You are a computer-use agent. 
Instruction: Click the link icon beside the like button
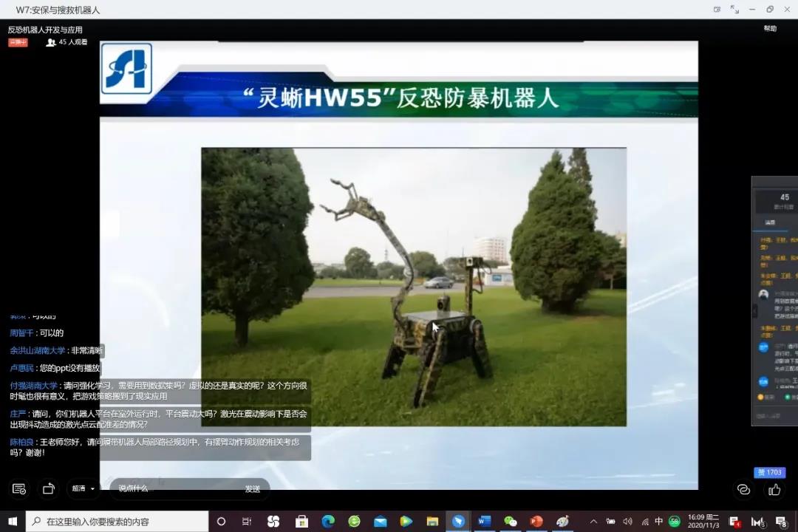pyautogui.click(x=744, y=489)
